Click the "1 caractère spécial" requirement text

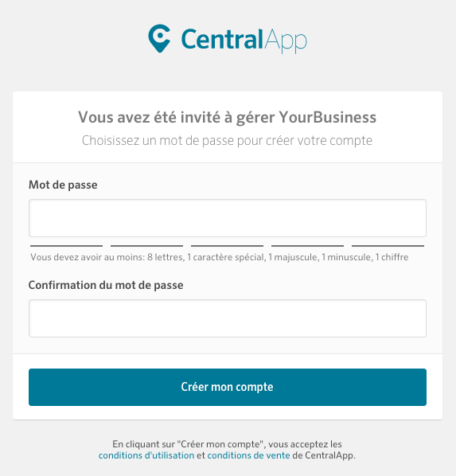(226, 257)
